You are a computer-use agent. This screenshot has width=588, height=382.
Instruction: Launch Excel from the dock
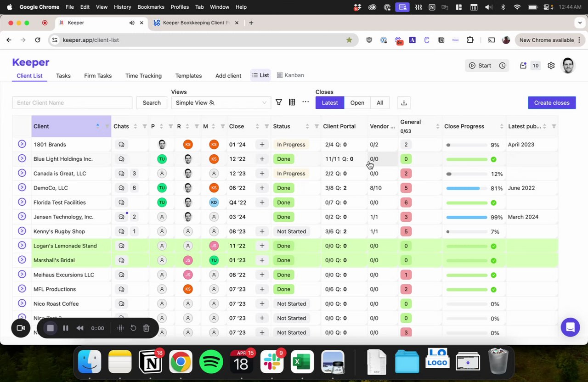click(x=302, y=362)
